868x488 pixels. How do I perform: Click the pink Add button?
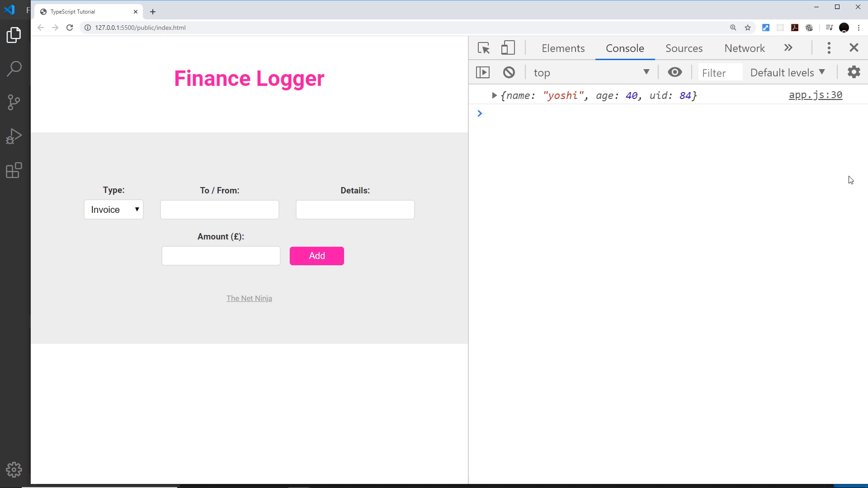point(317,256)
